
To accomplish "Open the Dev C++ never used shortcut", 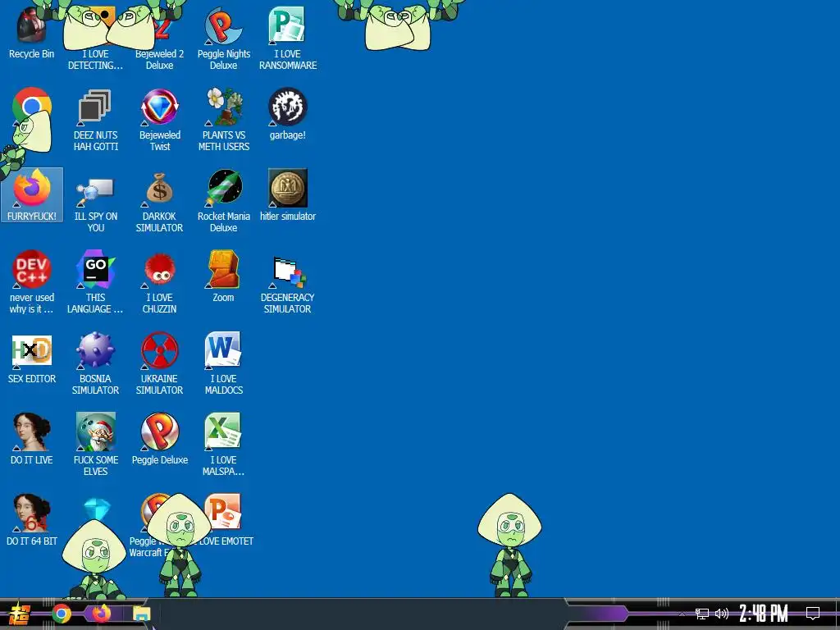I will (32, 282).
